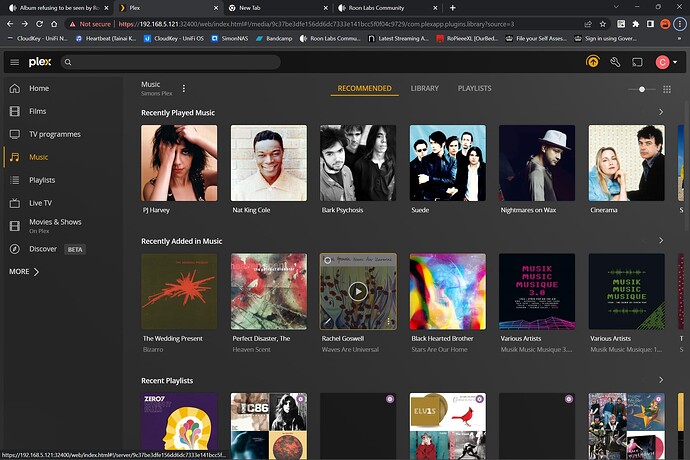Adjust the thumbnail size slider
Viewport: 690px width, 460px height.
click(x=641, y=89)
